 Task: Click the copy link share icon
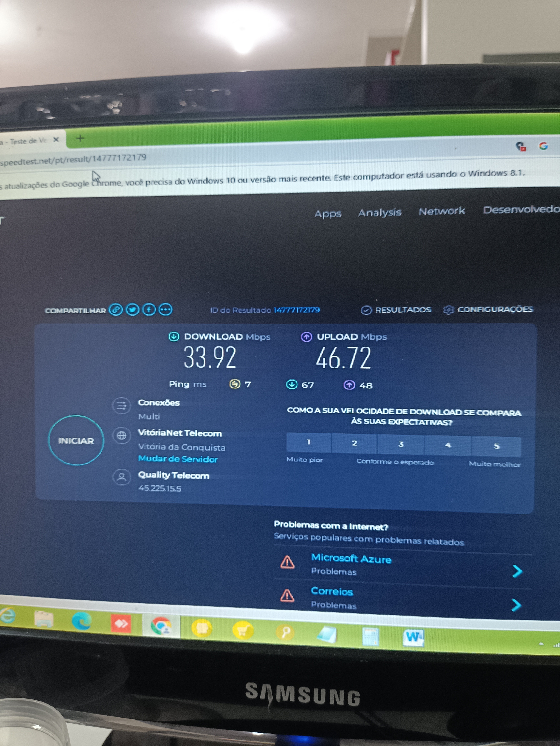click(116, 310)
